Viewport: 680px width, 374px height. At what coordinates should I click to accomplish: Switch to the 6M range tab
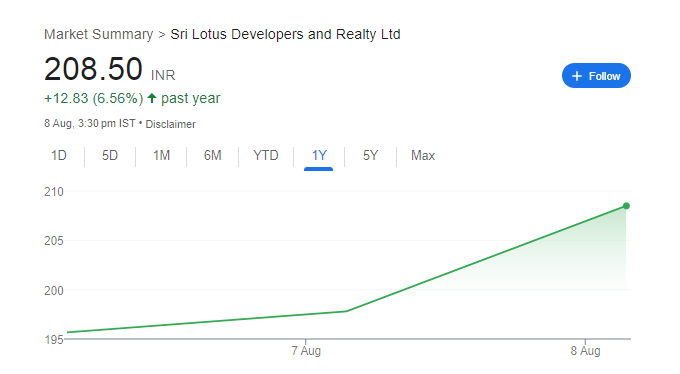coord(212,155)
